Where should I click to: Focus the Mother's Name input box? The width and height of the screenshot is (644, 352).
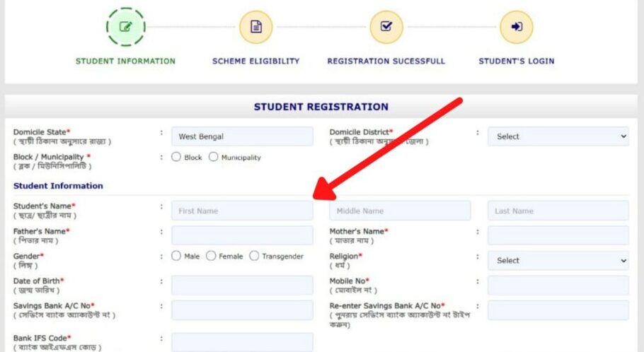click(558, 235)
